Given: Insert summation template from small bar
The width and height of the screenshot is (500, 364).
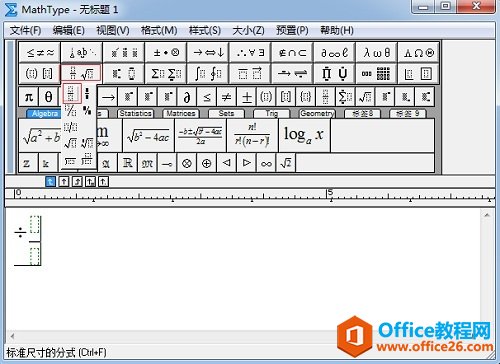Looking at the screenshot, I should tap(345, 97).
